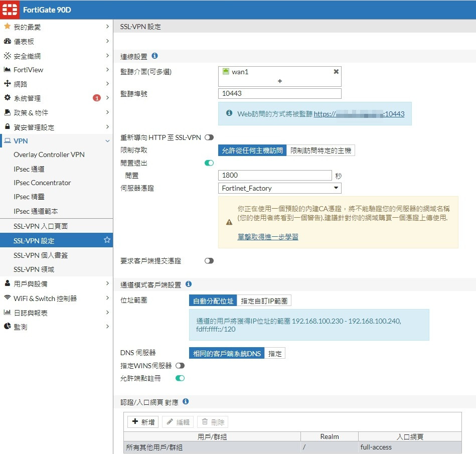Click the user icon beside 用戶與設備
This screenshot has height=454, width=476.
click(8, 283)
